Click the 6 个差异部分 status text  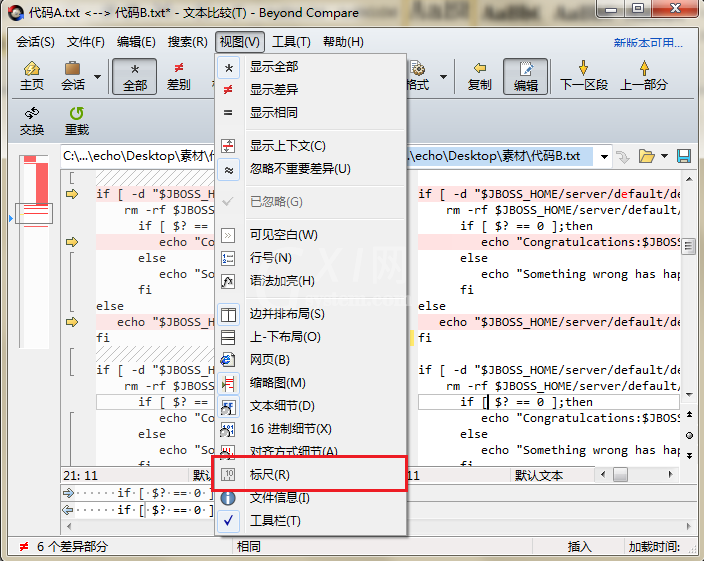(72, 547)
